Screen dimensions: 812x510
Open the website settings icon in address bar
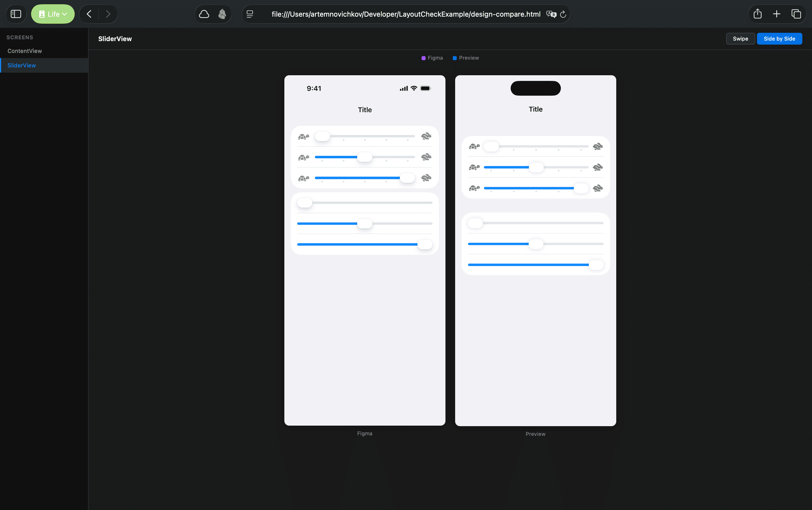click(250, 14)
